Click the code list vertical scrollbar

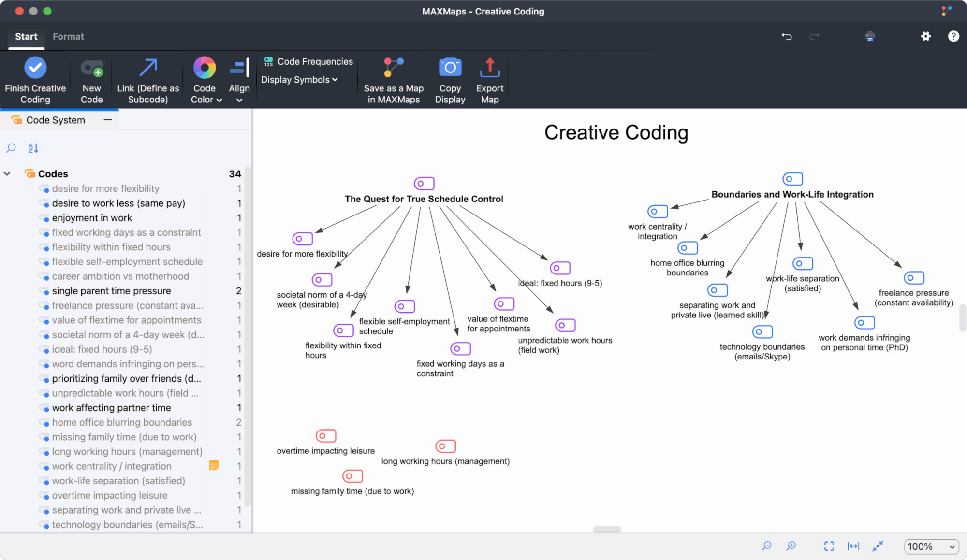click(x=248, y=336)
